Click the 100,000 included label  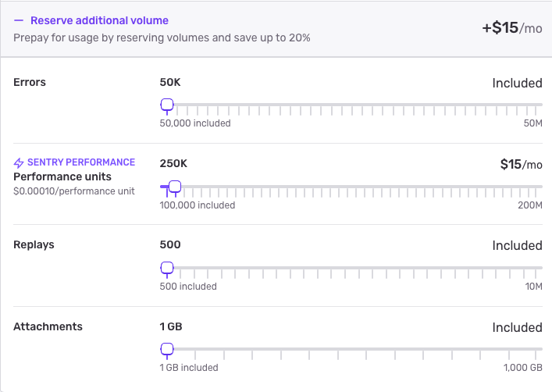[x=197, y=205]
